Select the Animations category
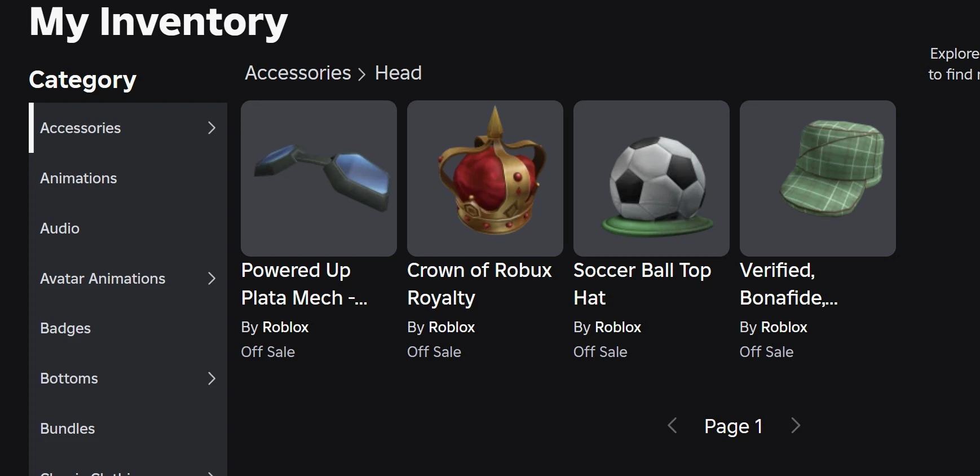Image resolution: width=980 pixels, height=476 pixels. tap(78, 178)
